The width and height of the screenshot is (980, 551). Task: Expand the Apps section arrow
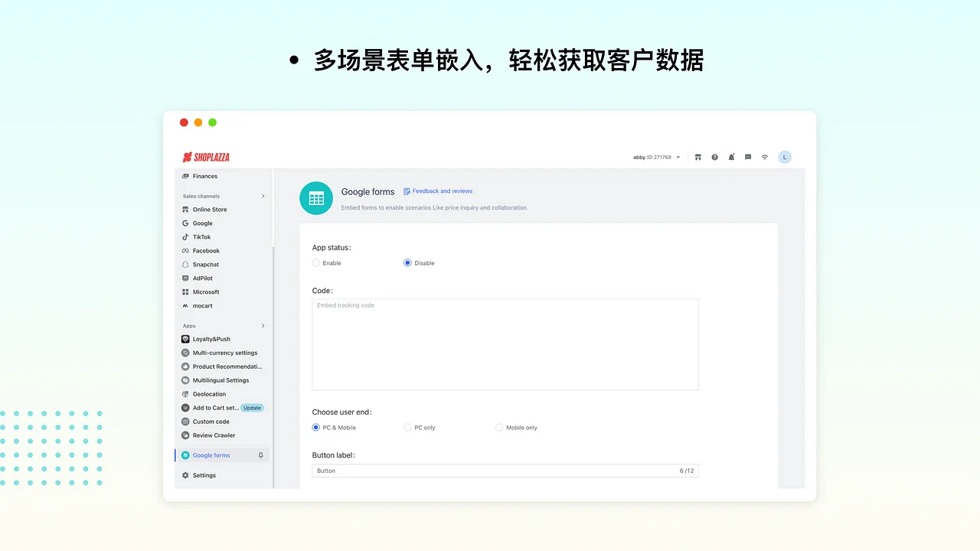[x=263, y=326]
